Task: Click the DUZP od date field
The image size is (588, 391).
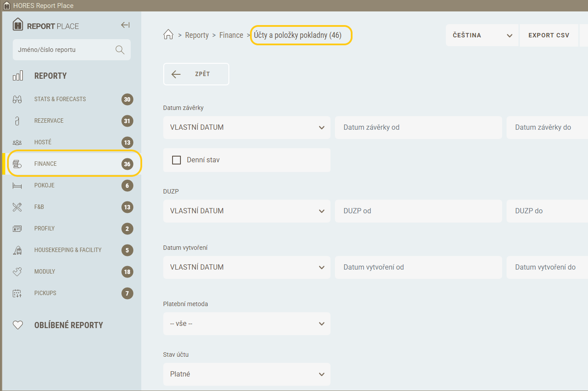Action: (x=418, y=211)
